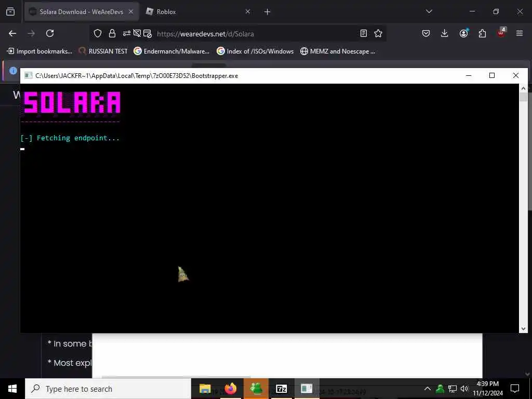Open the Firefox account menu
The height and width of the screenshot is (399, 532).
[x=463, y=33]
